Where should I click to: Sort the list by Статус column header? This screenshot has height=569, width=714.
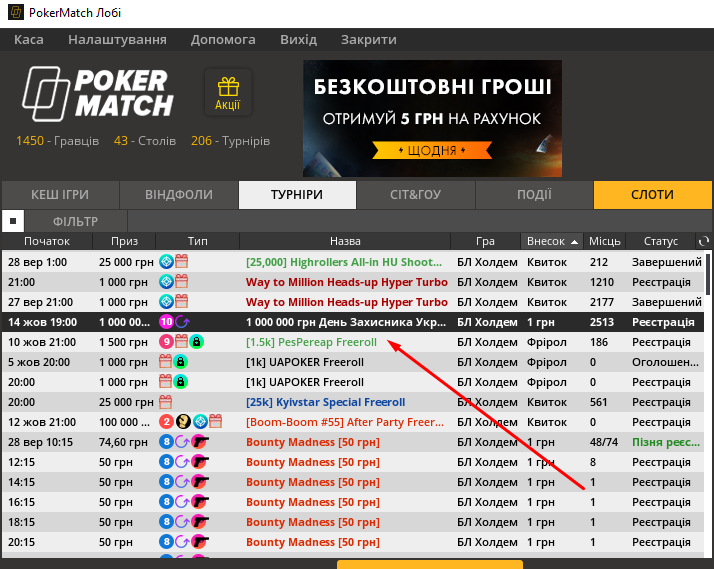point(660,241)
